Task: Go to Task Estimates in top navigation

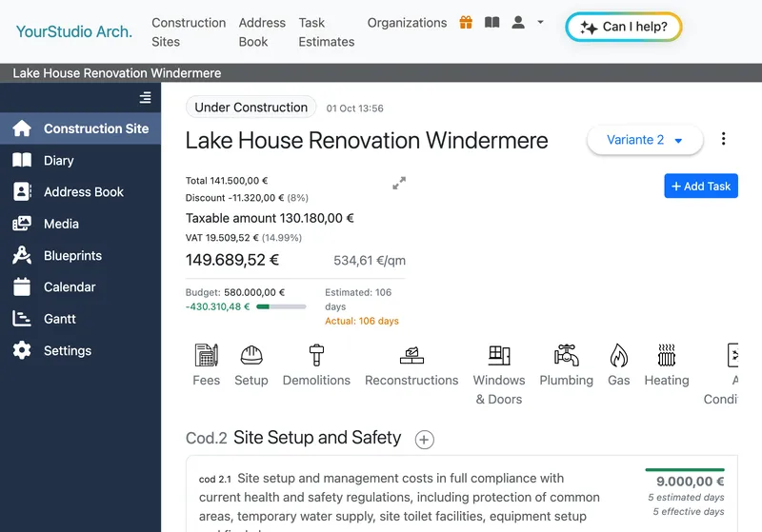Action: click(326, 32)
